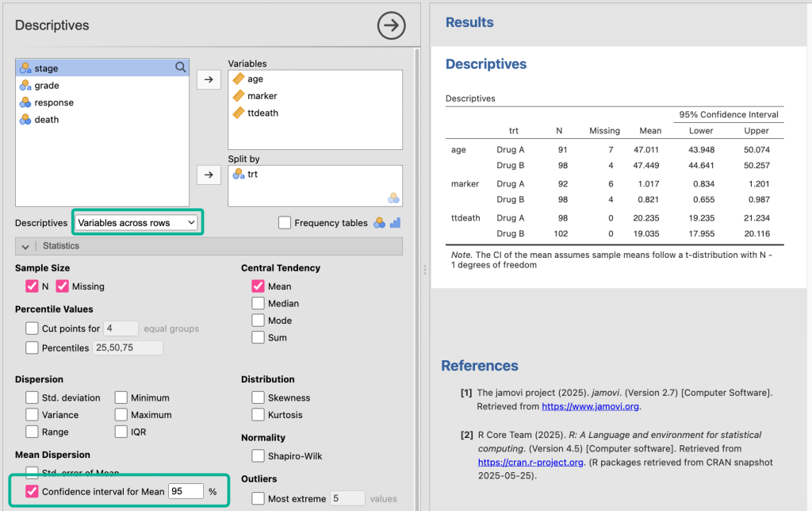Select death in the variable list
The height and width of the screenshot is (511, 812).
[102, 120]
